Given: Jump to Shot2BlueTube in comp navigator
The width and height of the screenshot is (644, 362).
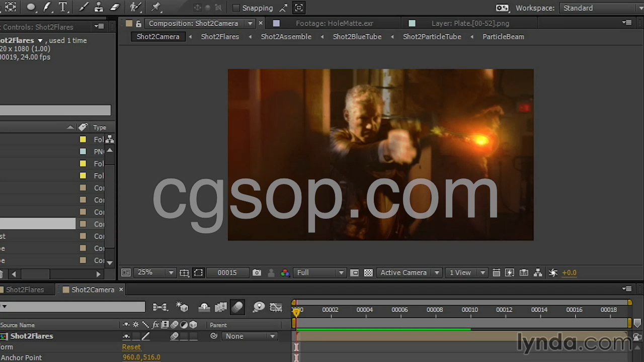Looking at the screenshot, I should point(357,37).
